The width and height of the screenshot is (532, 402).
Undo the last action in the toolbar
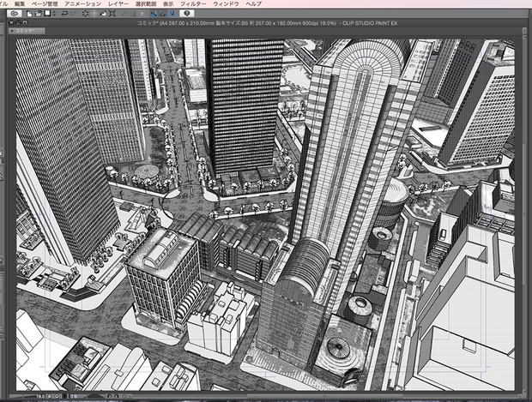click(x=64, y=14)
